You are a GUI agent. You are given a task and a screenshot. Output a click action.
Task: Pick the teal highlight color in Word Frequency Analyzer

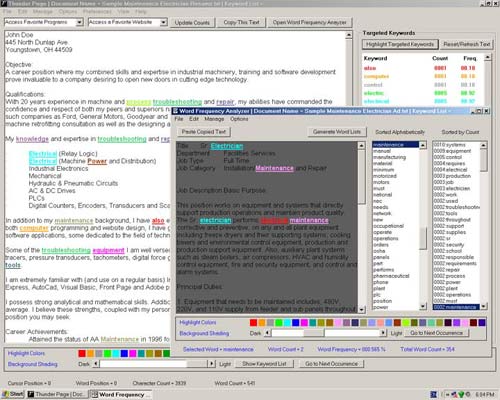coord(312,322)
